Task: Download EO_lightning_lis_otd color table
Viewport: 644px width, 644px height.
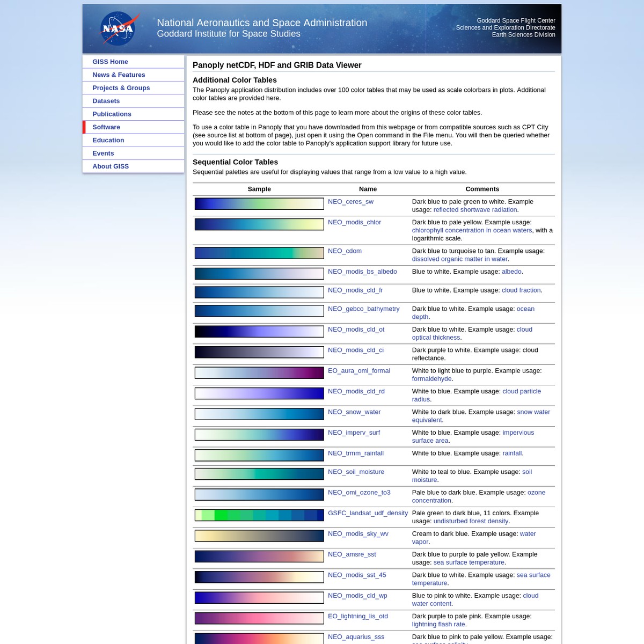Action: pyautogui.click(x=358, y=617)
